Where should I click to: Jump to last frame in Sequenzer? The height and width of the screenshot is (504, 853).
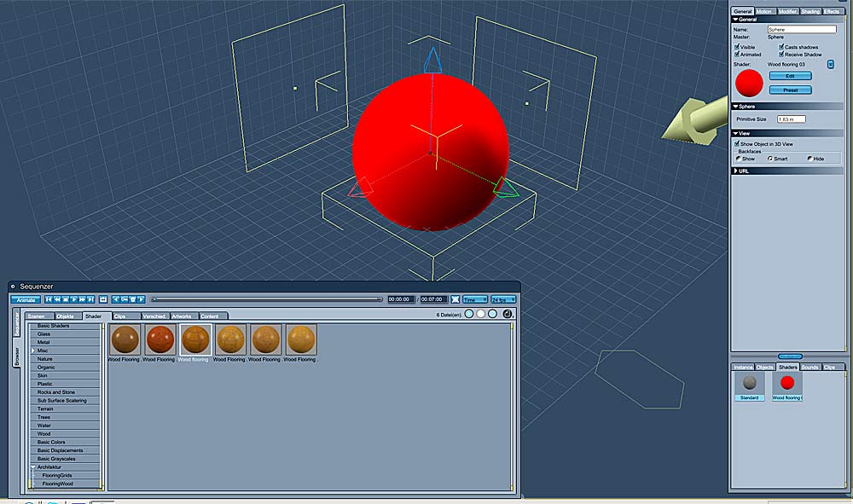click(90, 299)
